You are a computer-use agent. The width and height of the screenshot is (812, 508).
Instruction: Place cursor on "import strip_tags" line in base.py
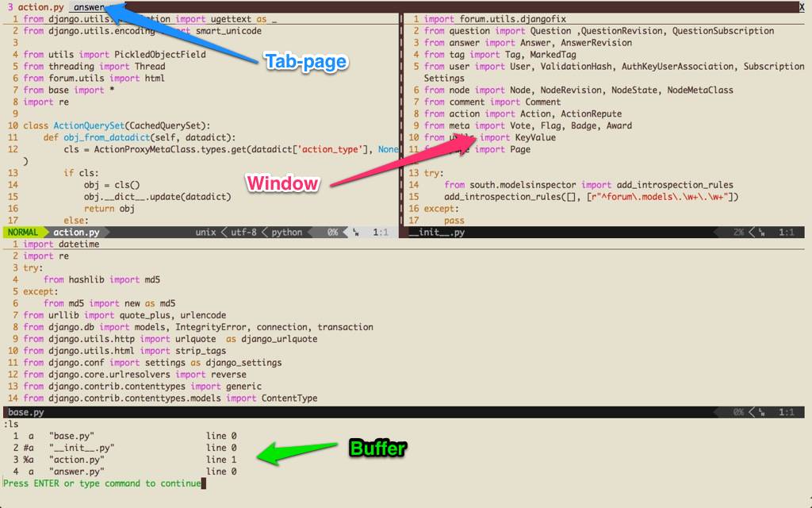(x=124, y=351)
